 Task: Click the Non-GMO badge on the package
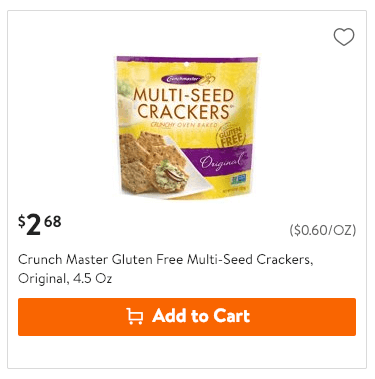[238, 180]
